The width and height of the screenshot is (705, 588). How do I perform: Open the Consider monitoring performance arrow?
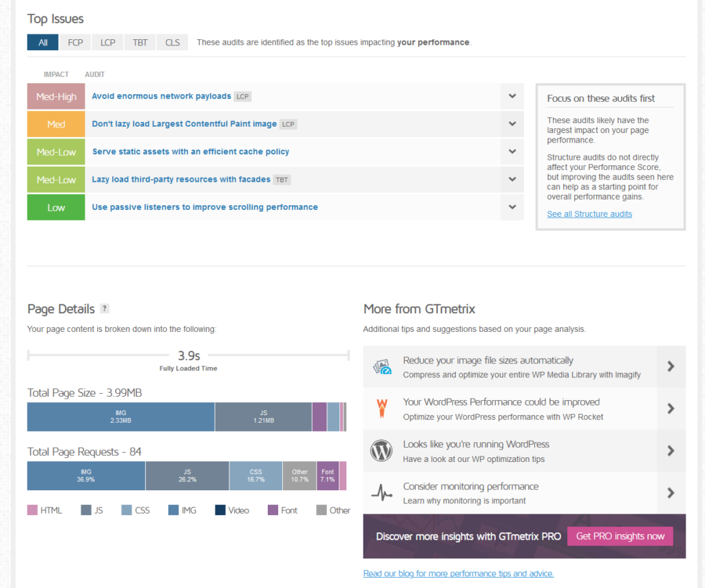(x=671, y=493)
